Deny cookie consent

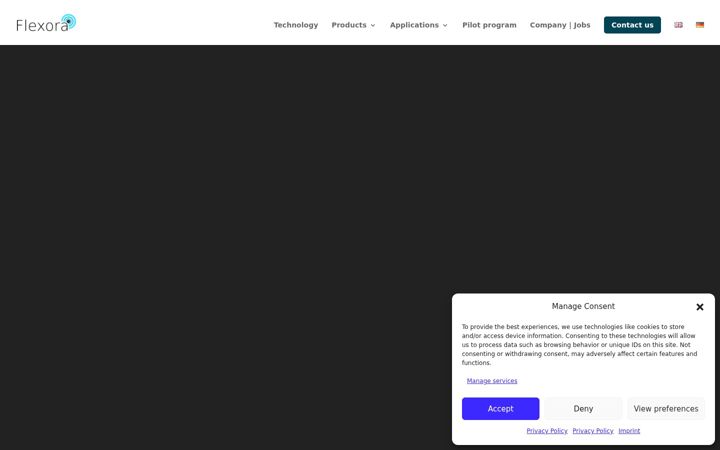583,409
